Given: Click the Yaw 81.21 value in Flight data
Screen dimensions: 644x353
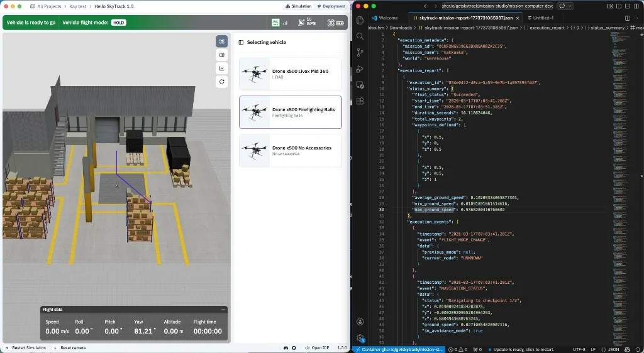Looking at the screenshot, I should click(x=144, y=331).
